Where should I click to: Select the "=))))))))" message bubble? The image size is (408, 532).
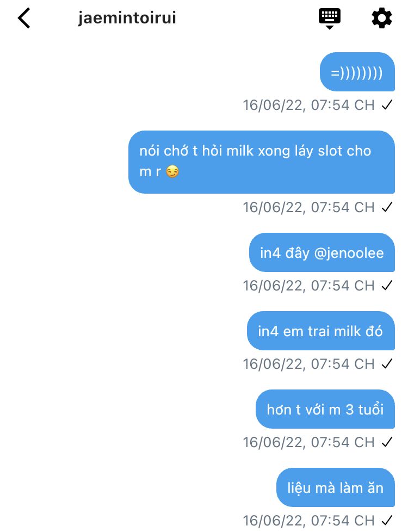[357, 72]
